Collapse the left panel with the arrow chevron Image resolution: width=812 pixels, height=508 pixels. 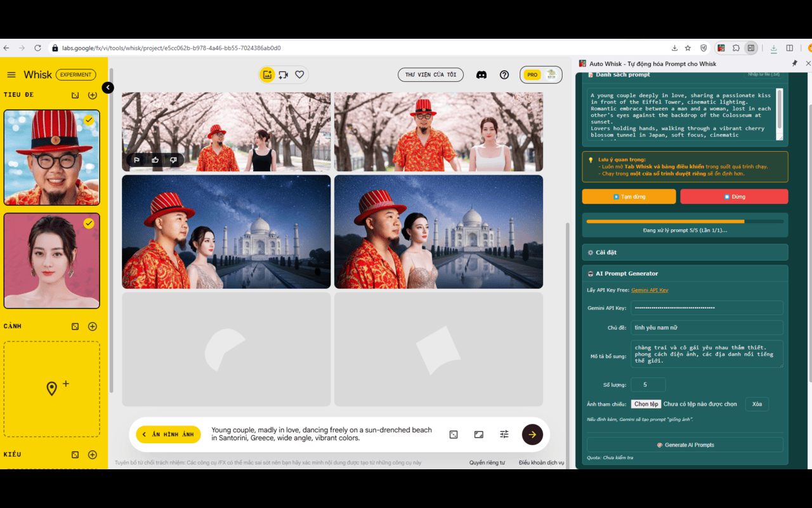coord(107,88)
